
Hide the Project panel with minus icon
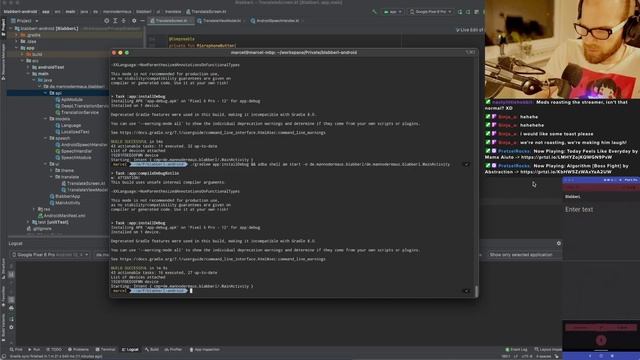pyautogui.click(x=142, y=20)
